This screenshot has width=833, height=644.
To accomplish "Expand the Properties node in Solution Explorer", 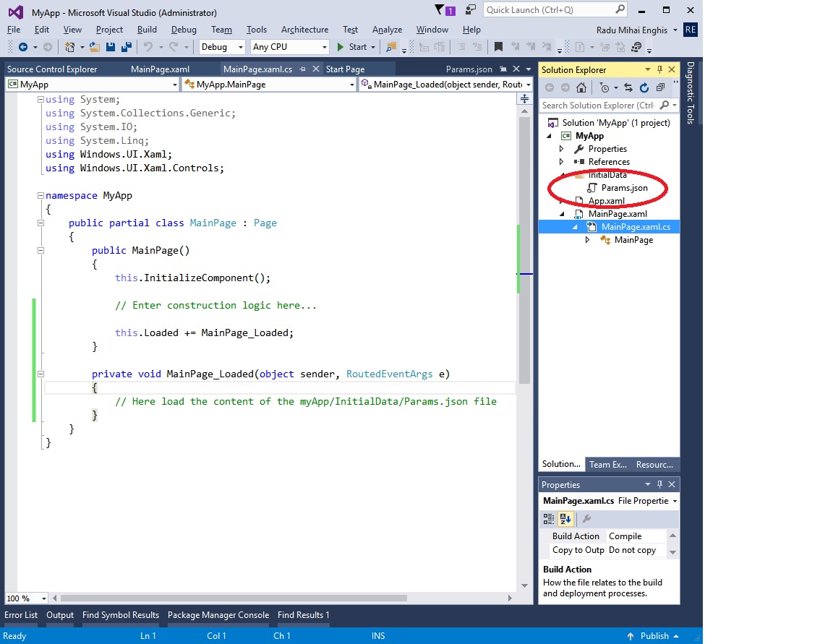I will (562, 149).
